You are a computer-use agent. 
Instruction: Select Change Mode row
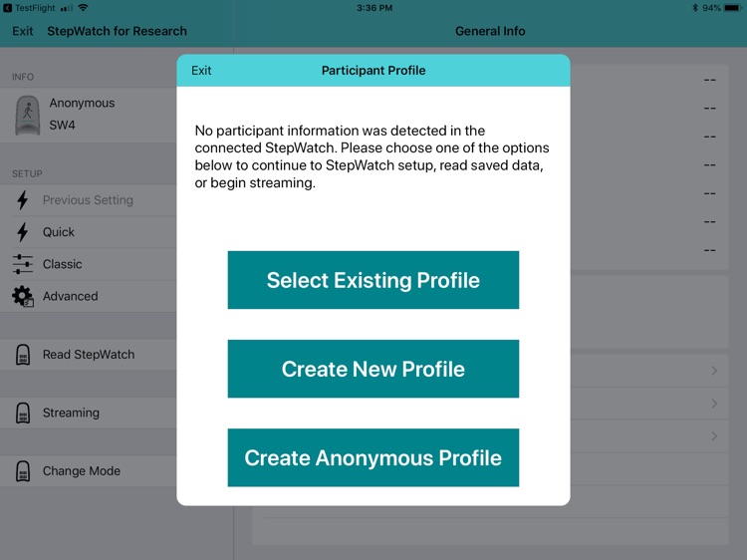[88, 471]
